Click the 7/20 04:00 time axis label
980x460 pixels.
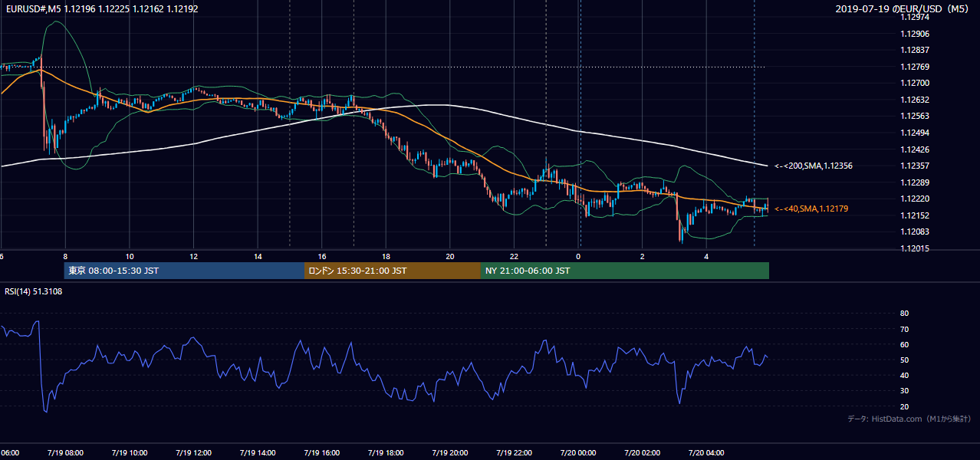(x=707, y=453)
